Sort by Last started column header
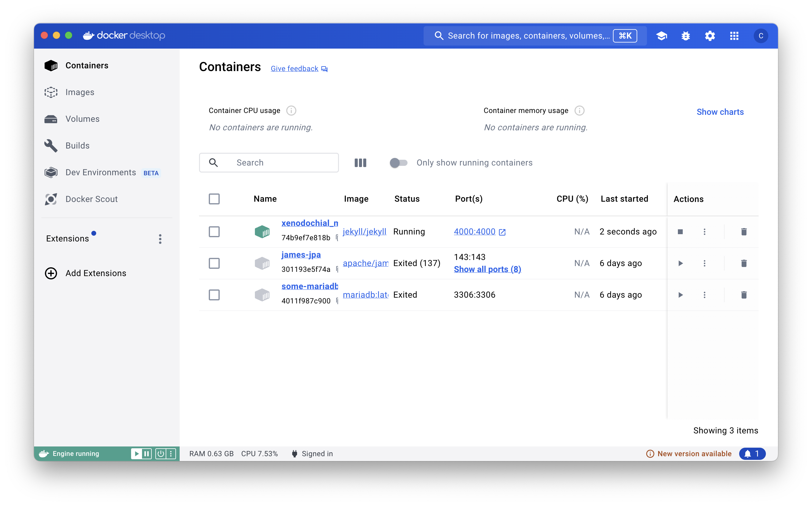The width and height of the screenshot is (812, 506). point(624,199)
